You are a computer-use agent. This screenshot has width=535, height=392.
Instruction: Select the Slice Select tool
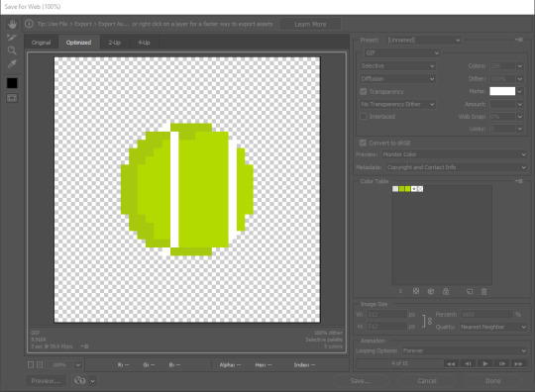pyautogui.click(x=12, y=38)
